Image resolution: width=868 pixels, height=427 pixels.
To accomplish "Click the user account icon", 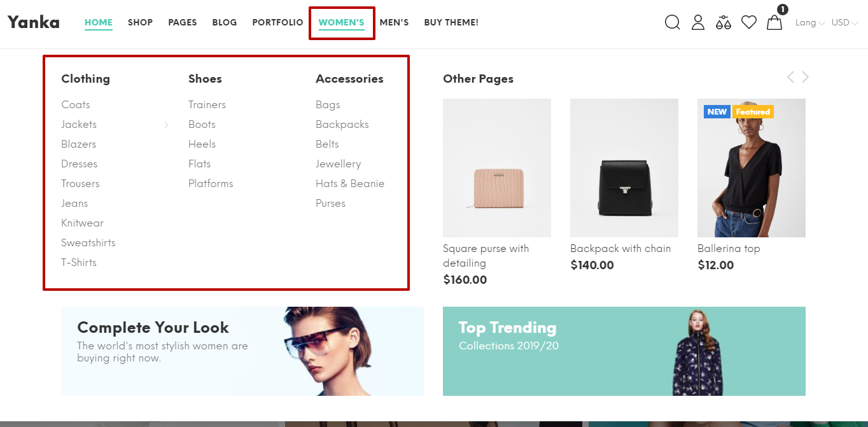I will (x=697, y=22).
